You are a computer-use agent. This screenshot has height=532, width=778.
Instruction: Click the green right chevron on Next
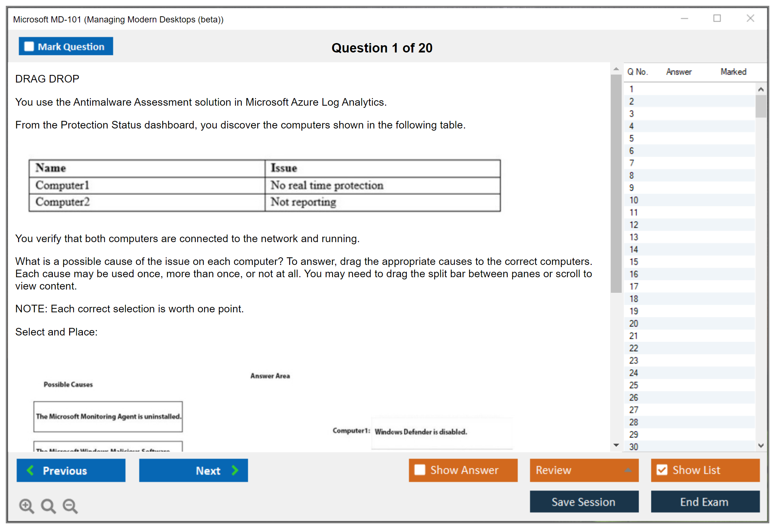[235, 470]
